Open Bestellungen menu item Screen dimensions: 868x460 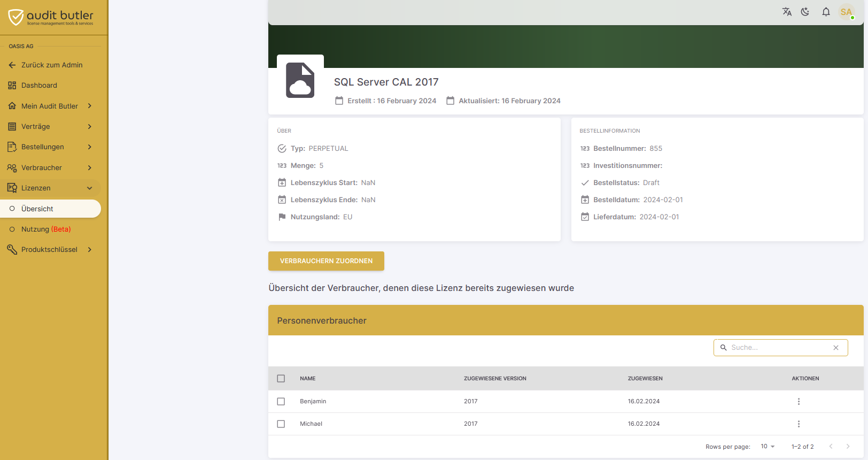coord(51,147)
